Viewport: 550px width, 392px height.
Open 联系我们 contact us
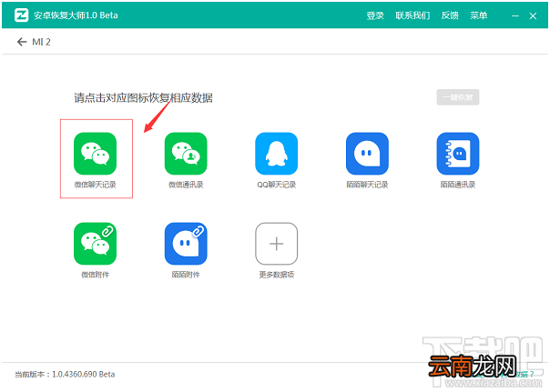(412, 15)
